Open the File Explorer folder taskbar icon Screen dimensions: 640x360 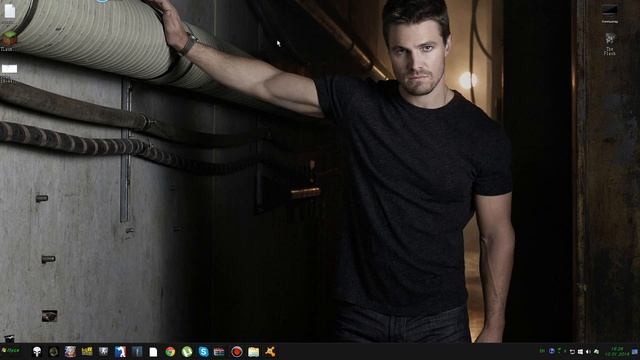pyautogui.click(x=253, y=351)
